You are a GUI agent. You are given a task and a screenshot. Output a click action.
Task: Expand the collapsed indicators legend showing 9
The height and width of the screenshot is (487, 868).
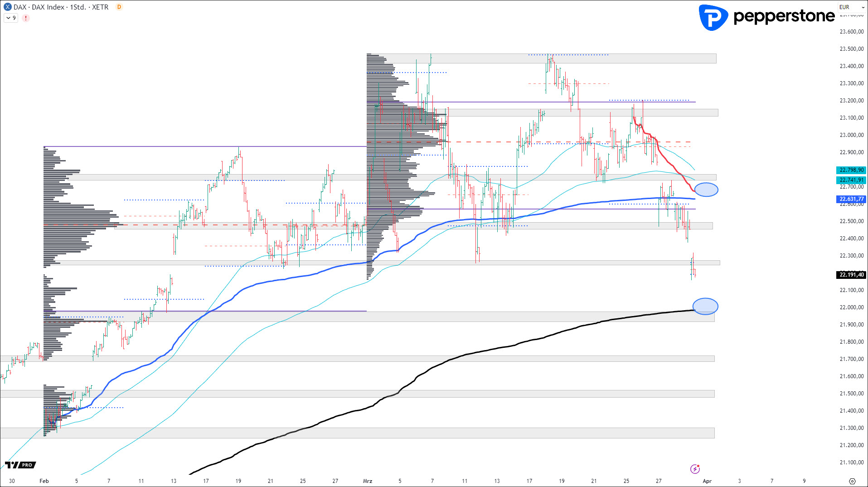(11, 18)
